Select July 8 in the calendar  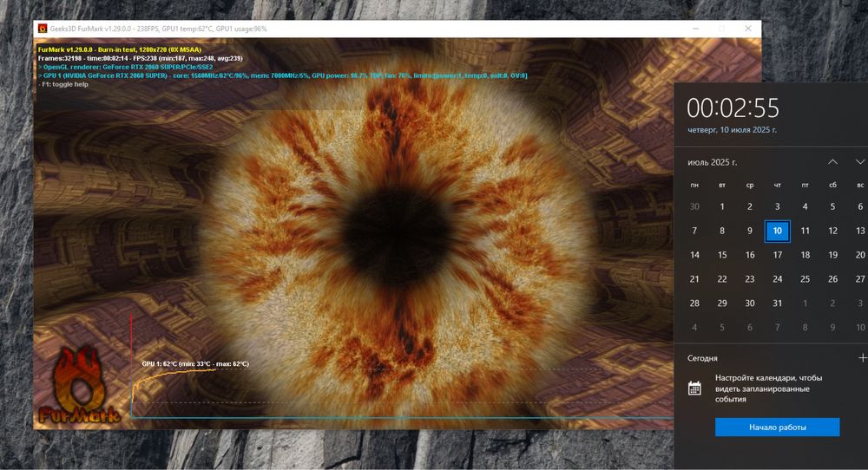coord(722,232)
